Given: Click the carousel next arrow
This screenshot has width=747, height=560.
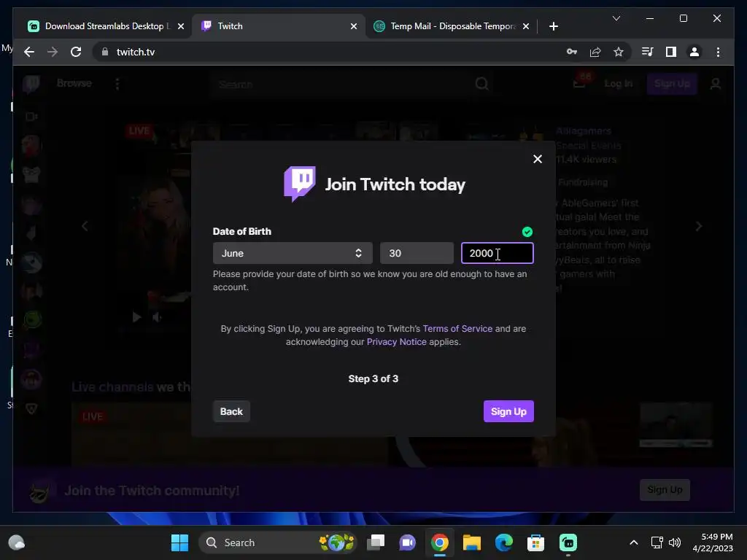Looking at the screenshot, I should click(698, 226).
